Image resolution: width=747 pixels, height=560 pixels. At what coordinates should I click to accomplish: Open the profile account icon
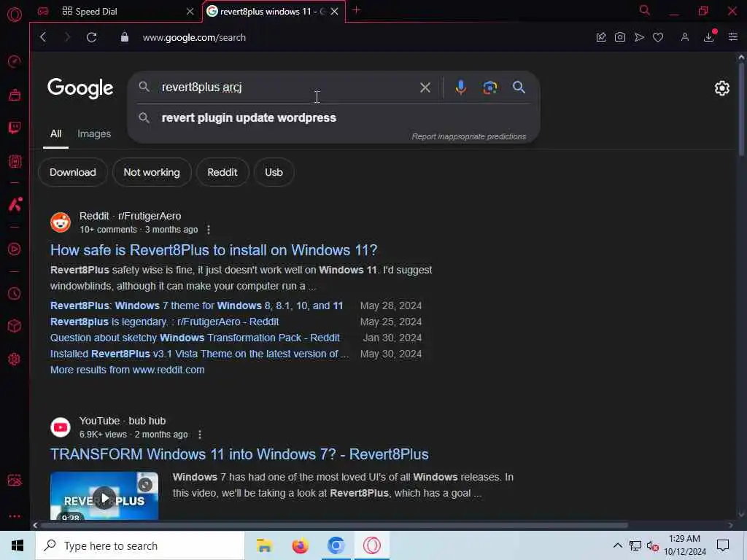684,37
